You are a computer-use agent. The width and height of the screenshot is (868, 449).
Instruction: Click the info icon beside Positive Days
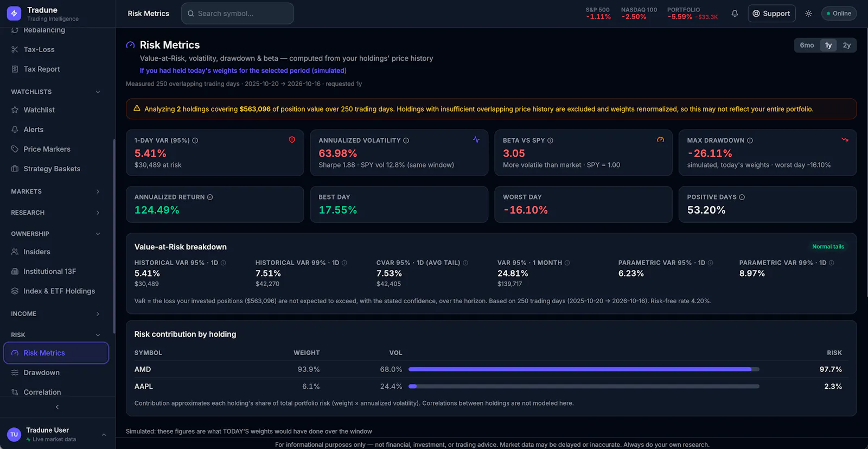pyautogui.click(x=742, y=197)
